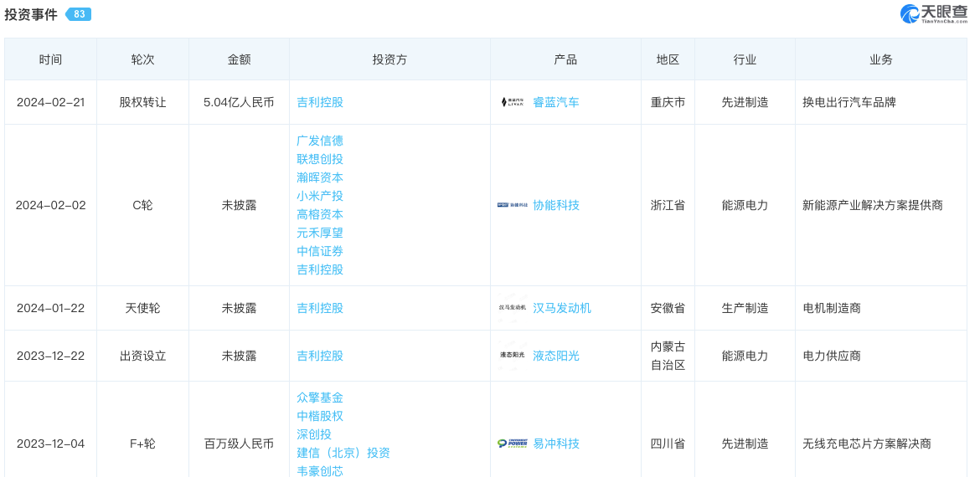Viewport: 980px width, 477px height.
Task: Click 吉利控股 in the 汉马发动机 row
Action: pos(319,308)
